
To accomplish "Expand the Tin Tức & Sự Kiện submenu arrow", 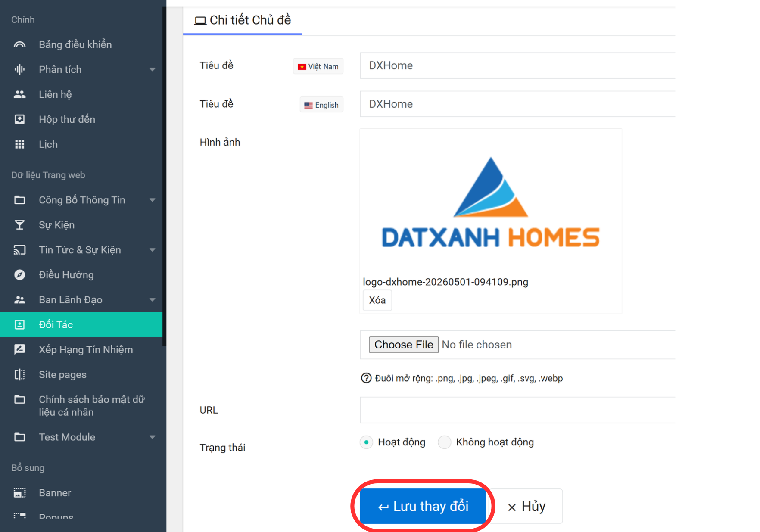I will coord(152,250).
